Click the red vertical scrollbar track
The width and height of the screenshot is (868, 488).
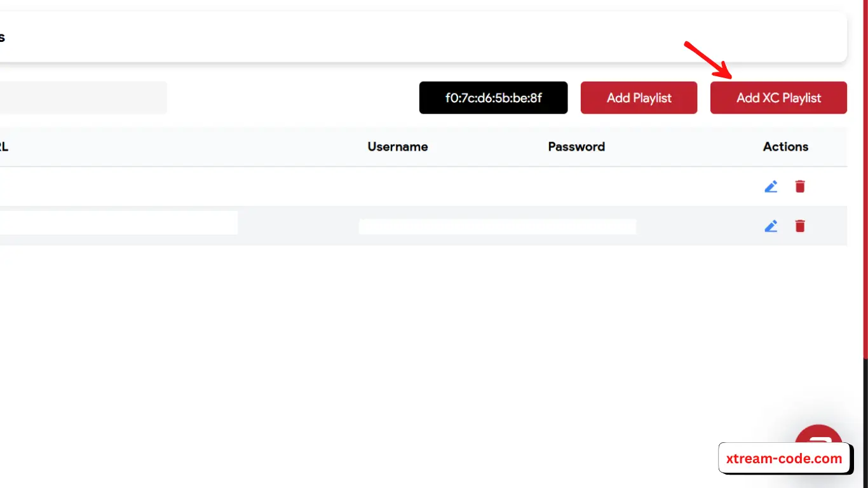865,178
